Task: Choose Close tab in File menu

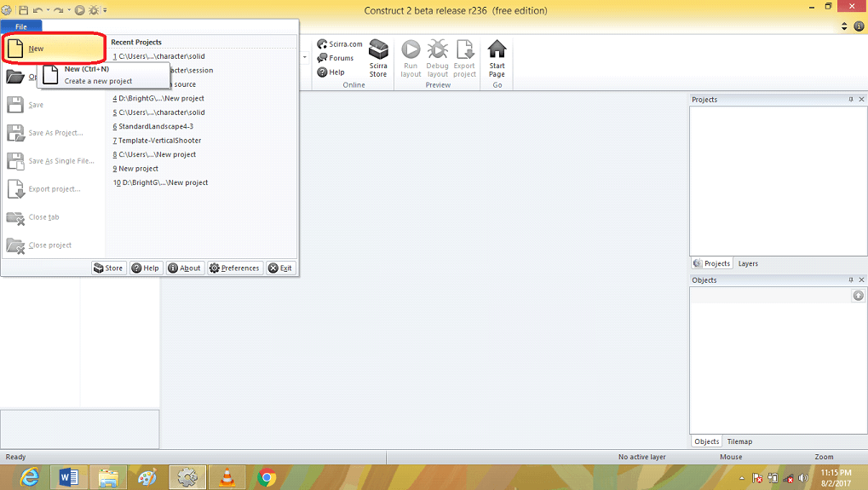Action: click(54, 217)
